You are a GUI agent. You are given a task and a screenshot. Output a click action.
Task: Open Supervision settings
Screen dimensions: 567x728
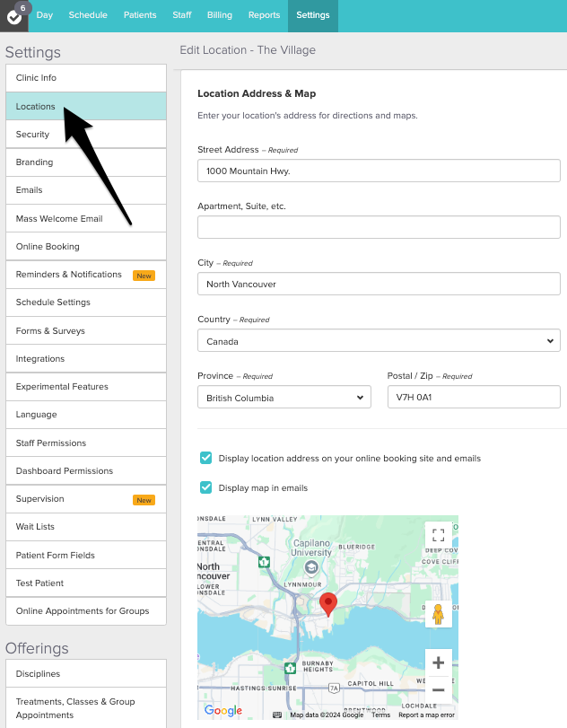(86, 499)
